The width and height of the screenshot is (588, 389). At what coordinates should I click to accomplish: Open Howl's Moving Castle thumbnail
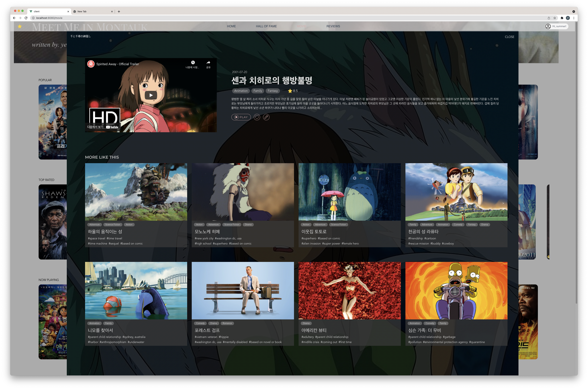click(x=136, y=192)
